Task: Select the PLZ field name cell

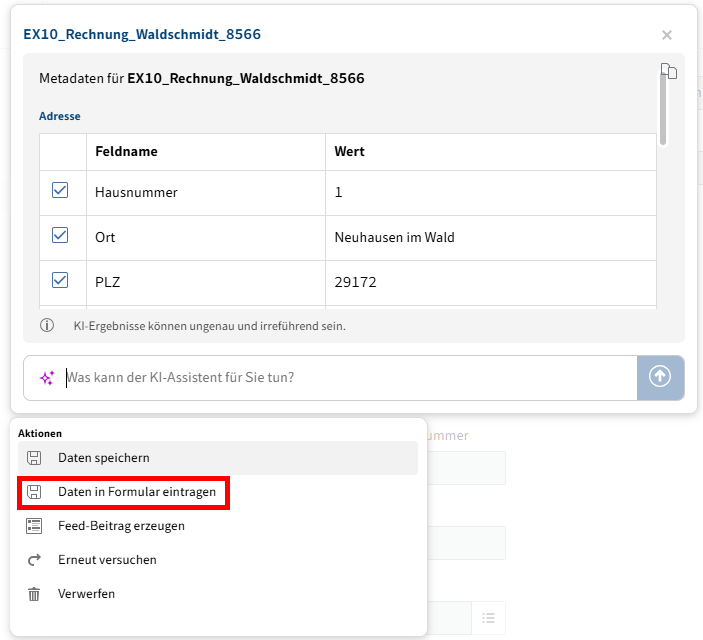Action: tap(206, 283)
